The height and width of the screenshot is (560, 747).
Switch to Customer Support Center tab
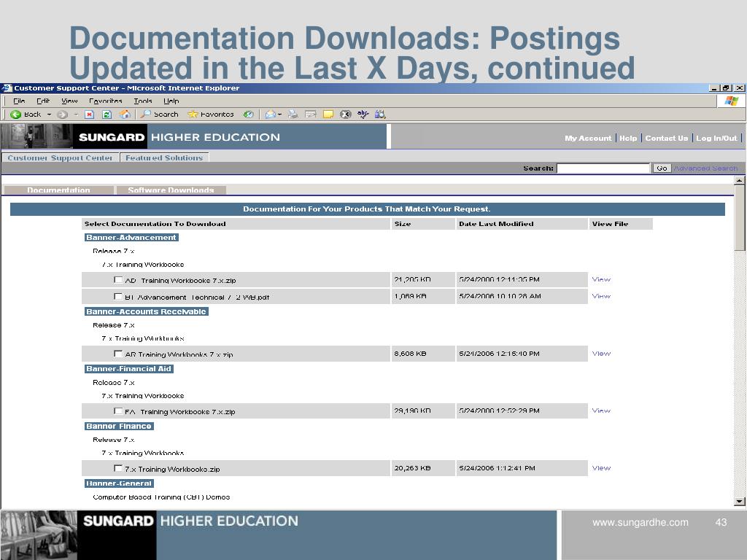pos(60,157)
